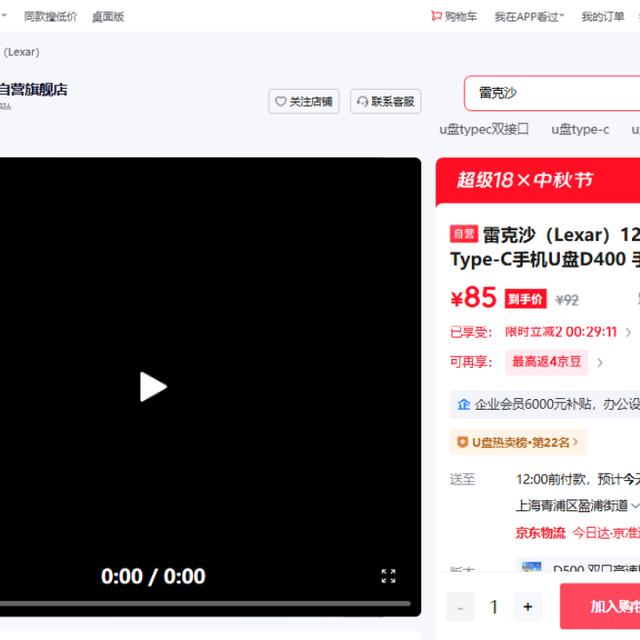The width and height of the screenshot is (640, 640).
Task: Add item to cart (加入购物车)
Action: [600, 606]
